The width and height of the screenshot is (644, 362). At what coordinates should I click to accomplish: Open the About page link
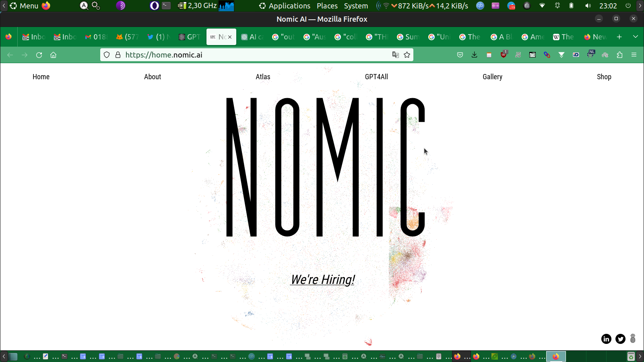click(x=153, y=77)
